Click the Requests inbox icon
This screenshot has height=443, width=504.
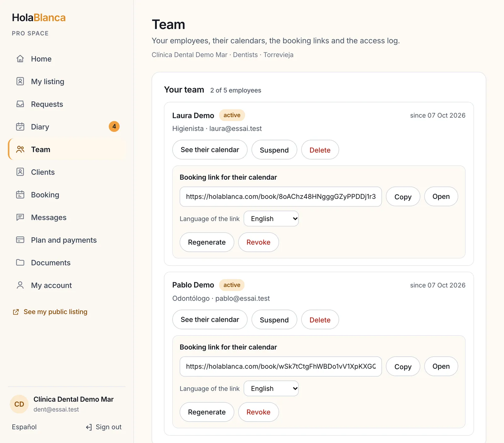[20, 104]
